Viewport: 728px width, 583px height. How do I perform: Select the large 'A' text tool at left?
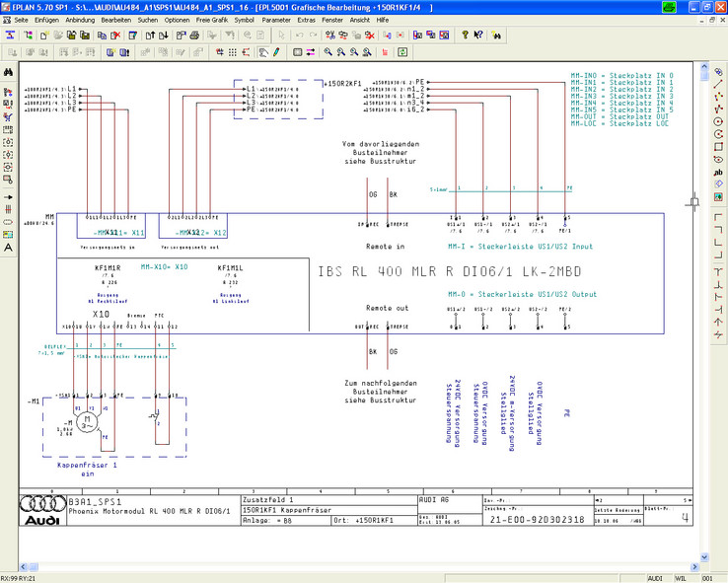tap(8, 248)
